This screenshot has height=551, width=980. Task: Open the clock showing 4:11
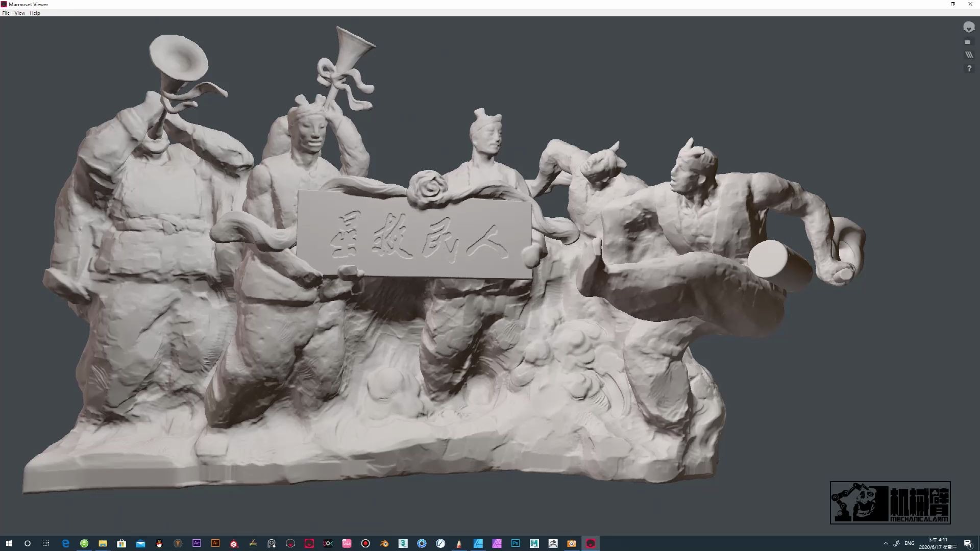(938, 543)
